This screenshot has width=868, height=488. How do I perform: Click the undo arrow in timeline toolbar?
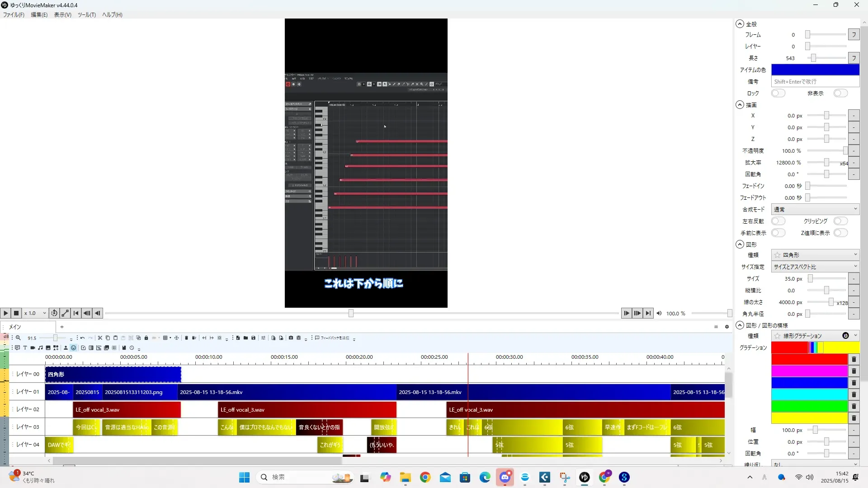(x=82, y=338)
